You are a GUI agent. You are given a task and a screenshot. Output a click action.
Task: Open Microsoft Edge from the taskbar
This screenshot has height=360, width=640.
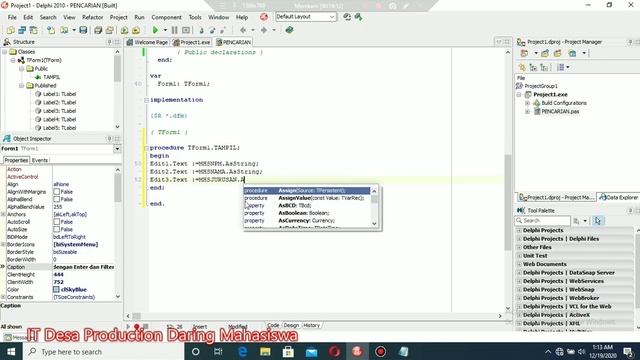[242, 351]
